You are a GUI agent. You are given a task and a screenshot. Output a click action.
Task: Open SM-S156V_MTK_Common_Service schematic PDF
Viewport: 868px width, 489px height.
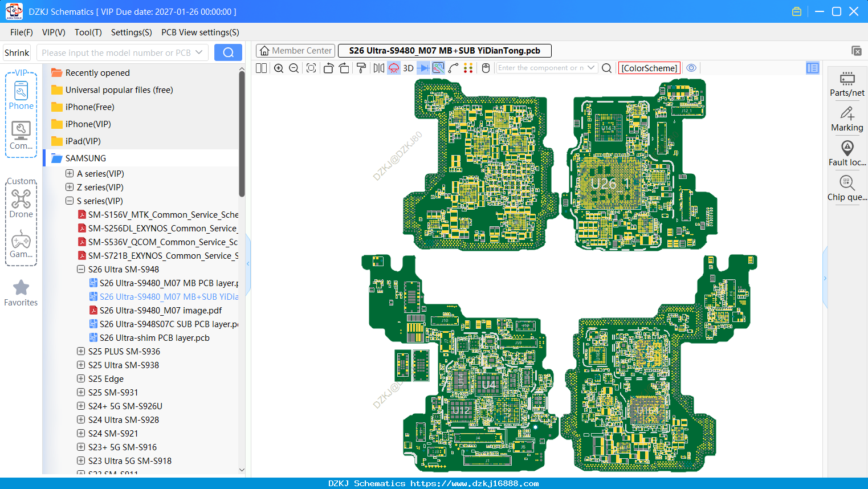[163, 214]
